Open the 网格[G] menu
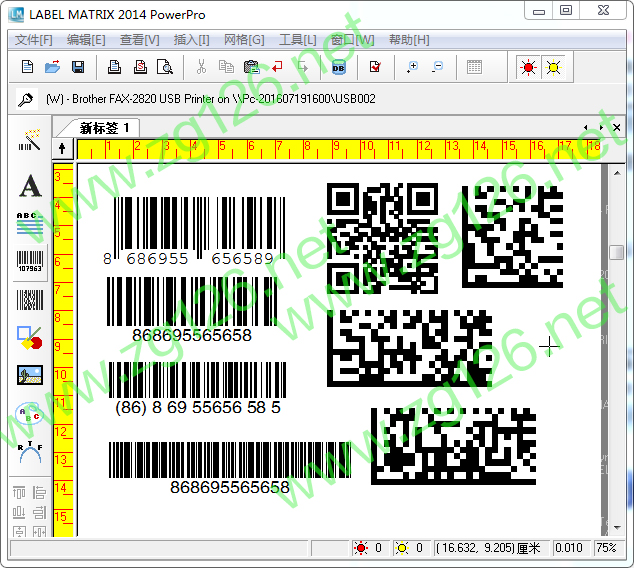The height and width of the screenshot is (568, 634). coord(244,40)
